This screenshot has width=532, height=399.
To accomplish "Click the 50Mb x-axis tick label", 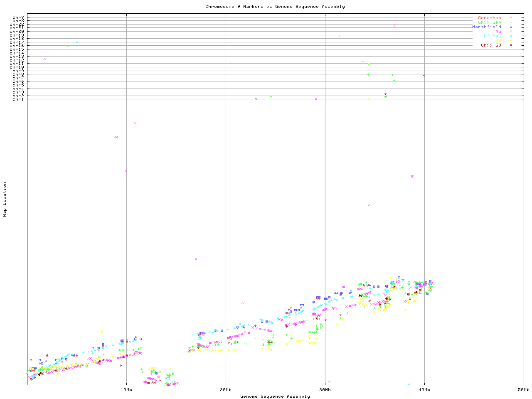I will coord(523,390).
